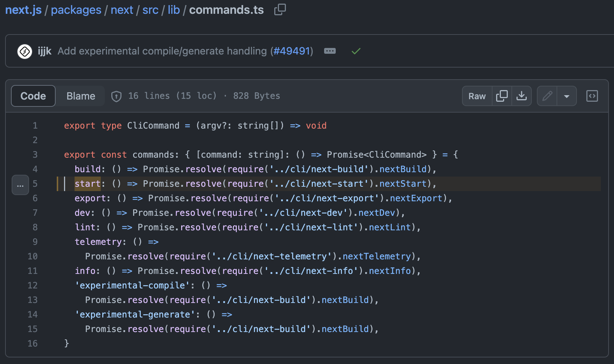Click 'CliCommand' type name on line 1
This screenshot has height=364, width=614.
pyautogui.click(x=153, y=126)
